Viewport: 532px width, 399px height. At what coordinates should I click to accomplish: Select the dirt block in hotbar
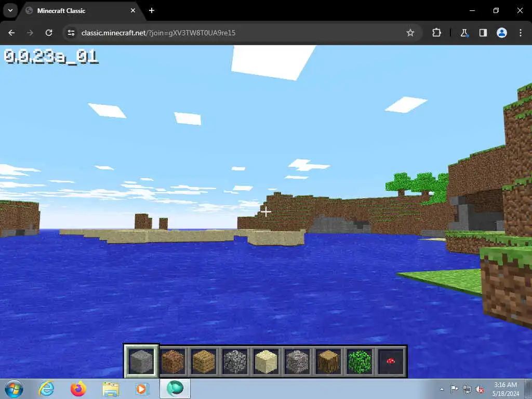pos(172,362)
